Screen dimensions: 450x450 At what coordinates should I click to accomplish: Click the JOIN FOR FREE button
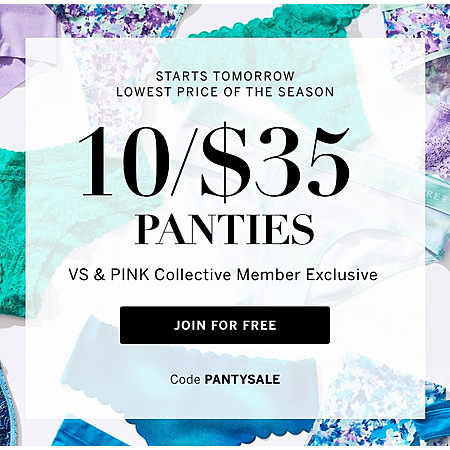tap(225, 325)
